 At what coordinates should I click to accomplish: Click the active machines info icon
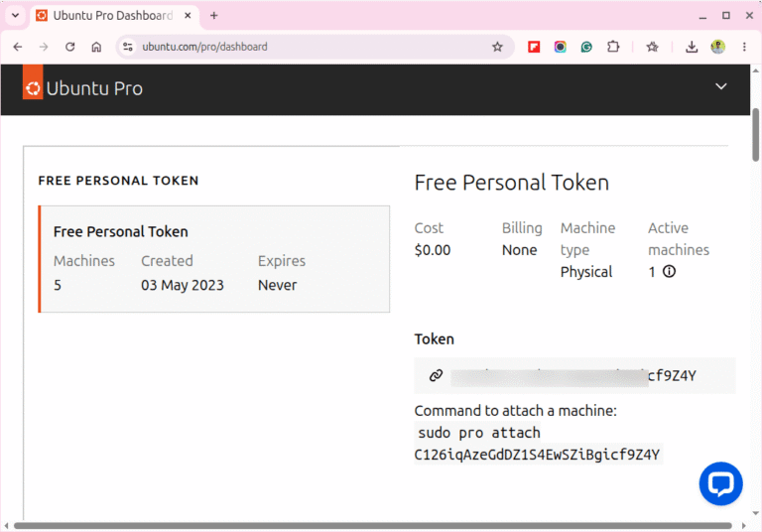669,271
